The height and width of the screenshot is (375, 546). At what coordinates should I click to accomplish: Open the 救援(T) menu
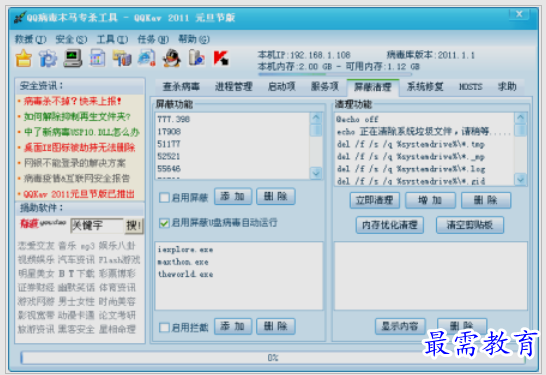[x=30, y=39]
